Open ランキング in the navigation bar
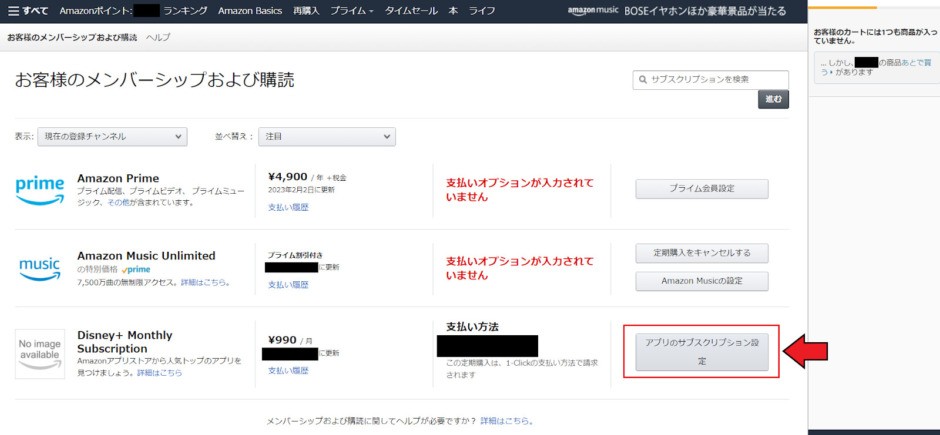Viewport: 940px width, 435px height. 185,11
